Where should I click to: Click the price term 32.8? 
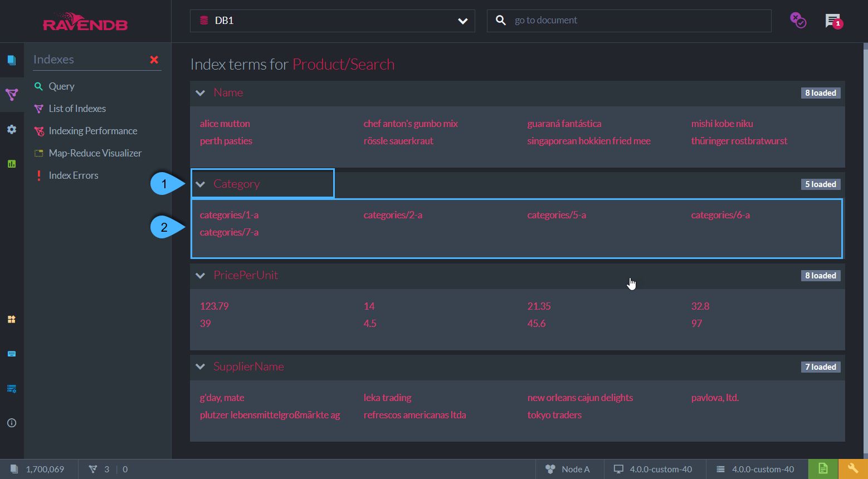[700, 306]
